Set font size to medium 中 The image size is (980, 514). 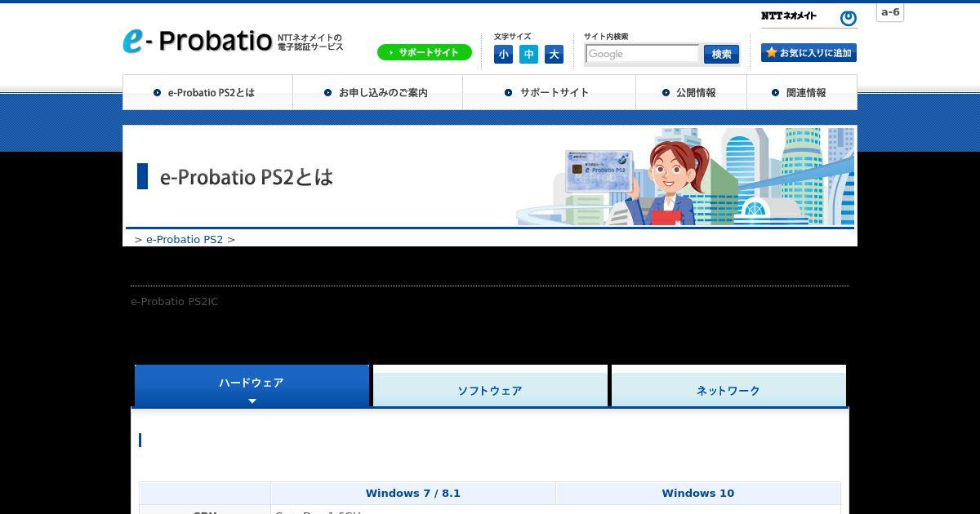pos(529,55)
